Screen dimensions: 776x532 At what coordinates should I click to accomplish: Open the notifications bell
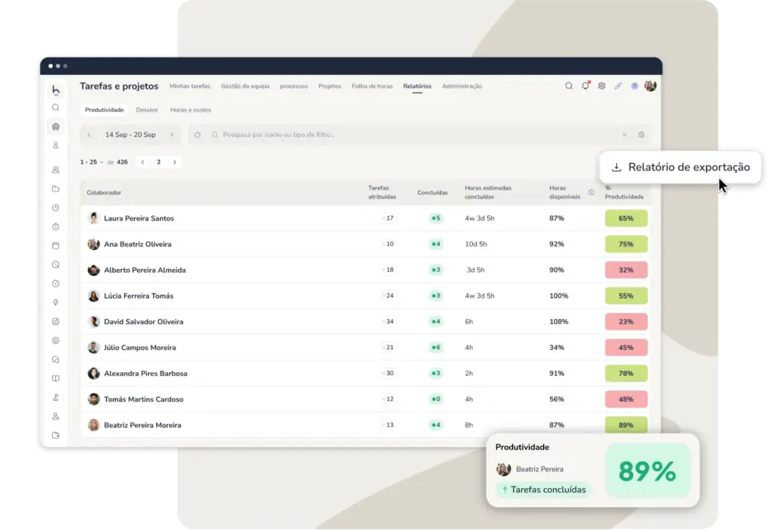tap(586, 86)
